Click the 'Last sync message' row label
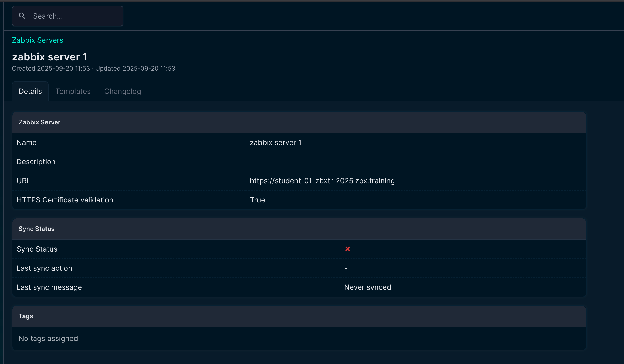This screenshot has width=624, height=364. tap(49, 287)
